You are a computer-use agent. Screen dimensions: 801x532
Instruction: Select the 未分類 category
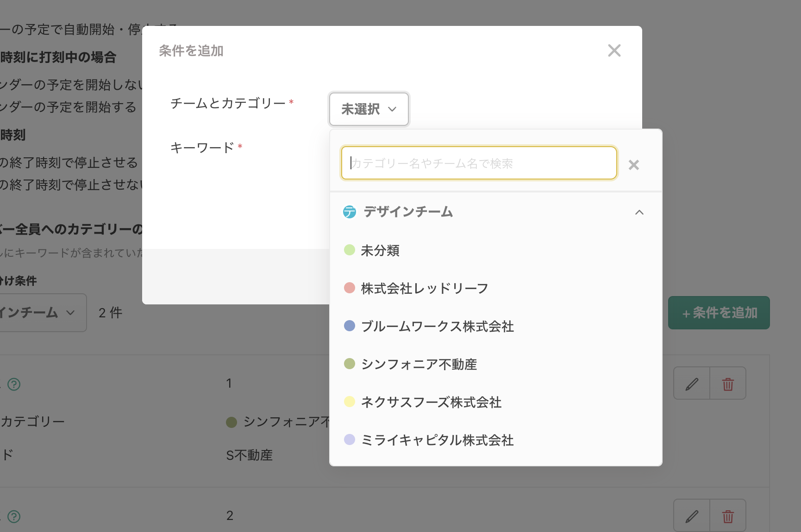(380, 250)
